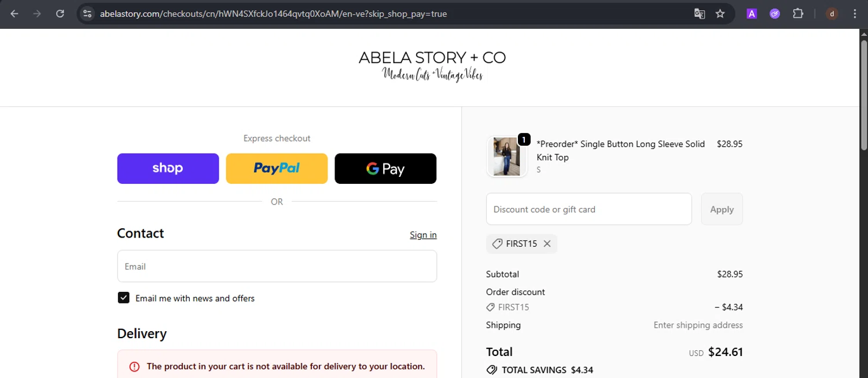Click the Contact heading
Viewport: 868px width, 378px height.
(141, 234)
